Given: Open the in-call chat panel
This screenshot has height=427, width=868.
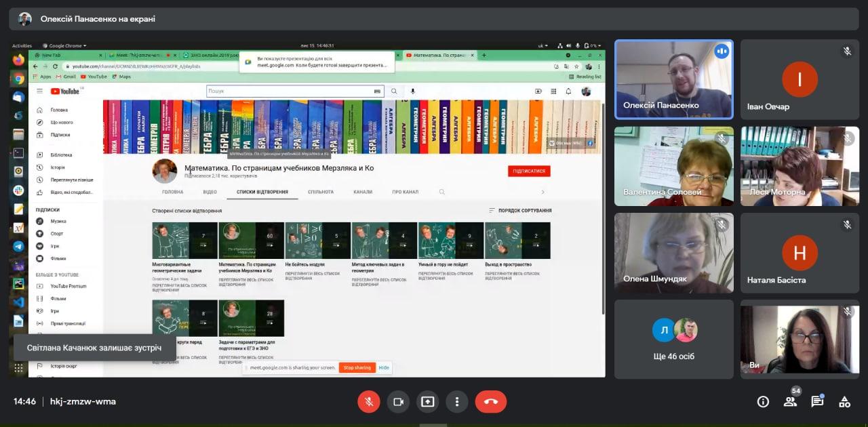Looking at the screenshot, I should pyautogui.click(x=817, y=401).
